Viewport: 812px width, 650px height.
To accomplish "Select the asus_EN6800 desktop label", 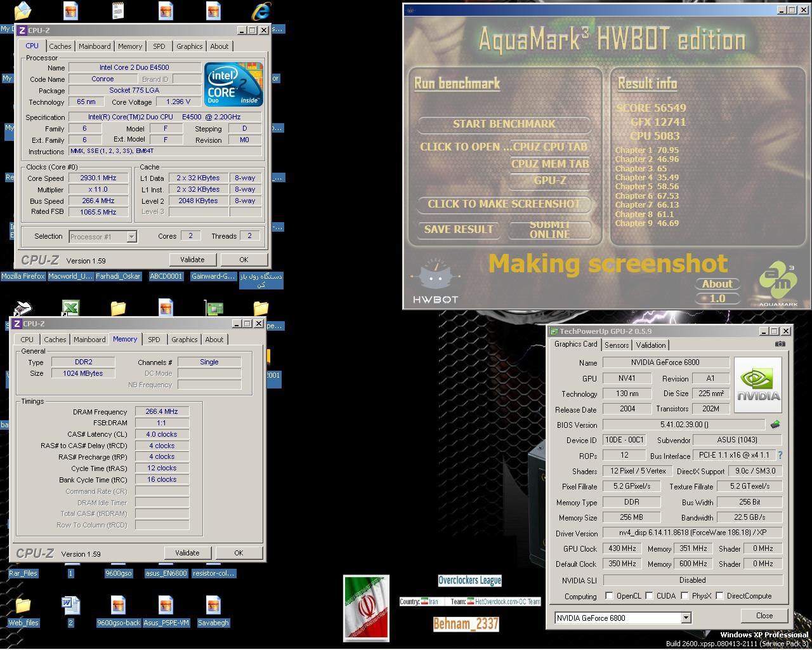I will (x=166, y=573).
